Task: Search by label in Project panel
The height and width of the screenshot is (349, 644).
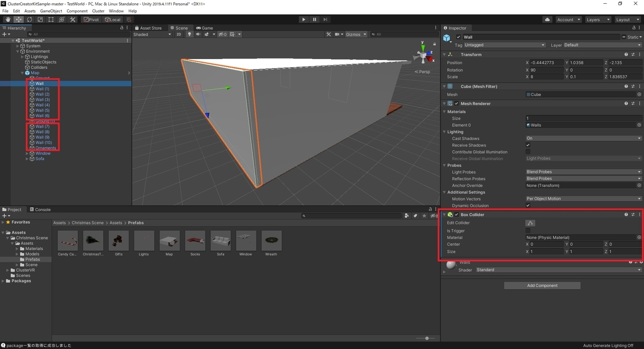Action: 415,216
